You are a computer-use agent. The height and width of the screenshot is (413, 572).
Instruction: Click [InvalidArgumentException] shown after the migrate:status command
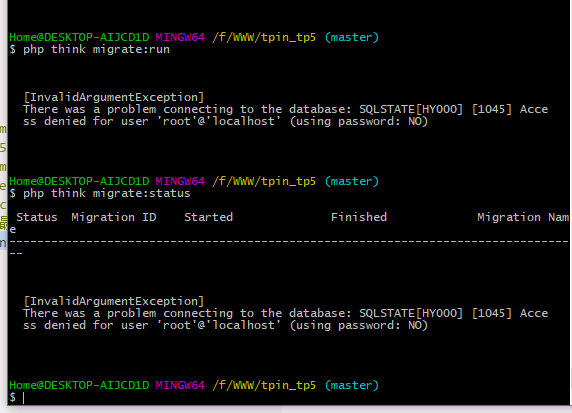[114, 301]
